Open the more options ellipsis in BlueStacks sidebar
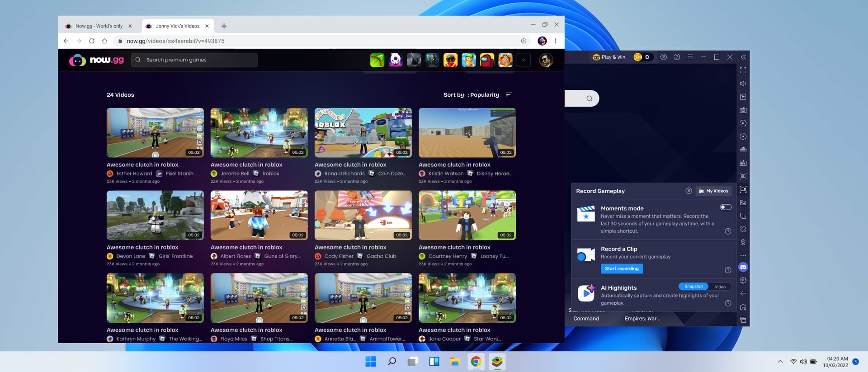Viewport: 868px width, 372px height. click(x=743, y=255)
